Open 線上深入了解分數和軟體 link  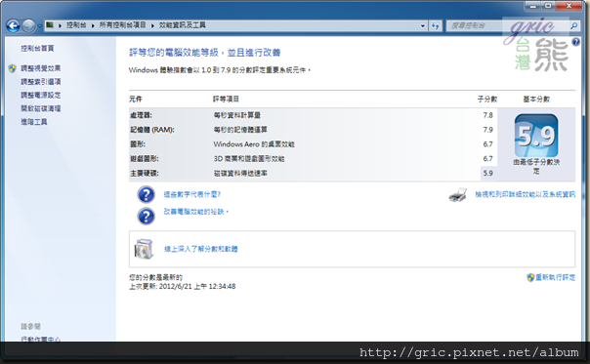201,249
